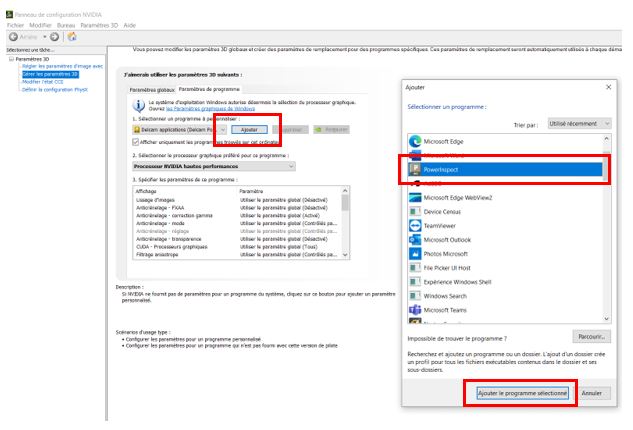
Task: Select the TeamViewer icon in the list
Action: tap(416, 226)
